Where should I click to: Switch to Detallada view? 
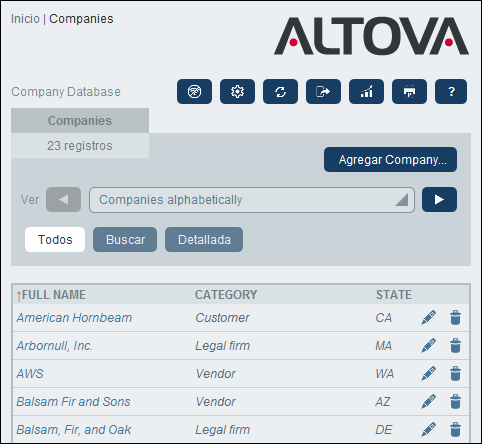(204, 239)
